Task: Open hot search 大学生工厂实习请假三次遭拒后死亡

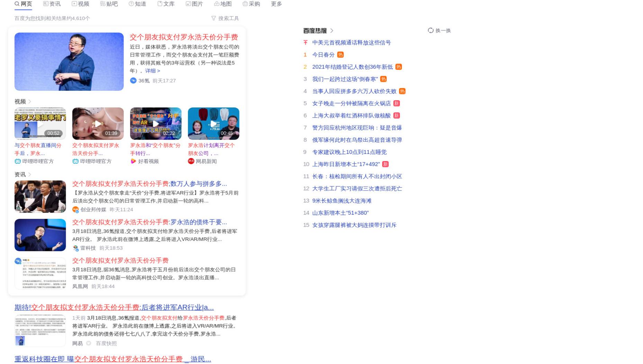Action: (357, 188)
